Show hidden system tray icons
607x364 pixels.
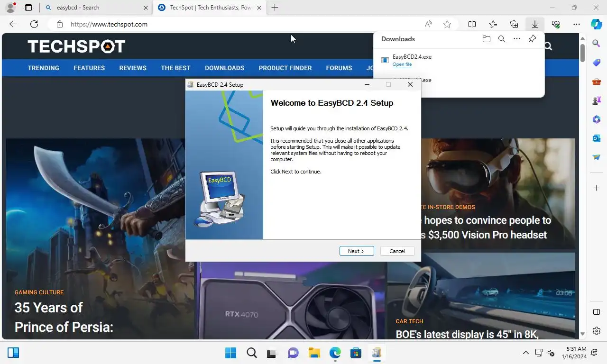coord(525,353)
